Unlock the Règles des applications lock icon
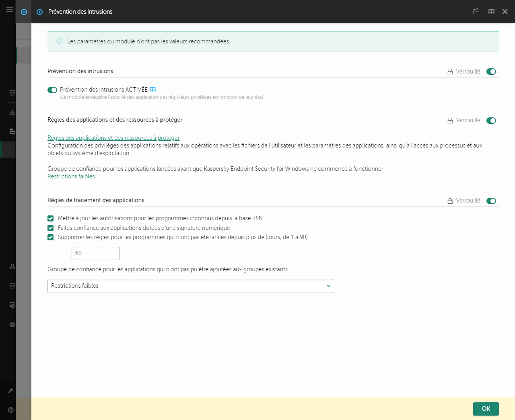The width and height of the screenshot is (515, 420). click(449, 120)
